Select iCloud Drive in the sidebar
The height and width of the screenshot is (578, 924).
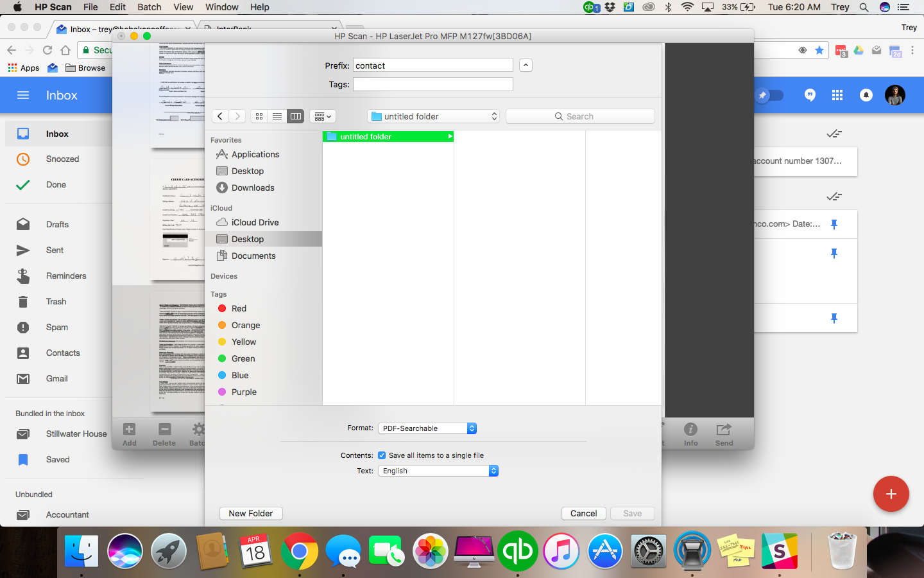coord(255,222)
